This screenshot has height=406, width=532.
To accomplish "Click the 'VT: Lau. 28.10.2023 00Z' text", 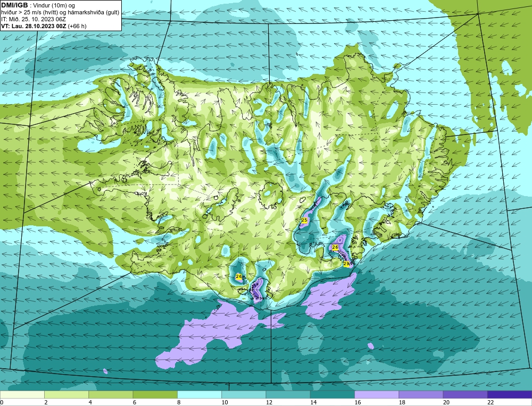I will 34,26.
